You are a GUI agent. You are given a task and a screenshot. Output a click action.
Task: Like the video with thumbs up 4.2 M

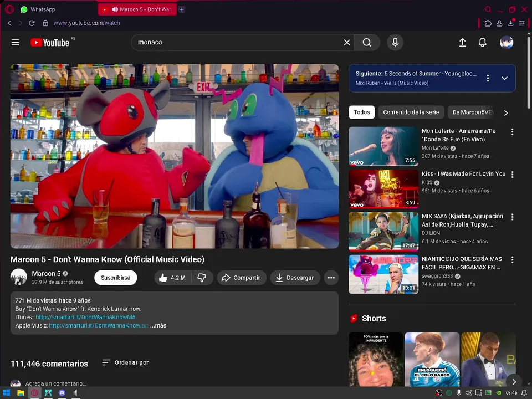point(173,278)
